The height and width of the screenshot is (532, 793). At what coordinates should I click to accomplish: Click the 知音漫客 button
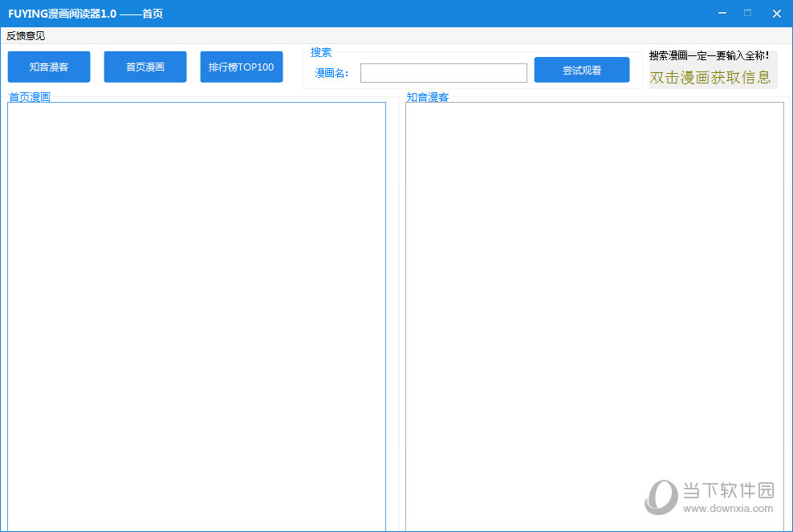(49, 67)
